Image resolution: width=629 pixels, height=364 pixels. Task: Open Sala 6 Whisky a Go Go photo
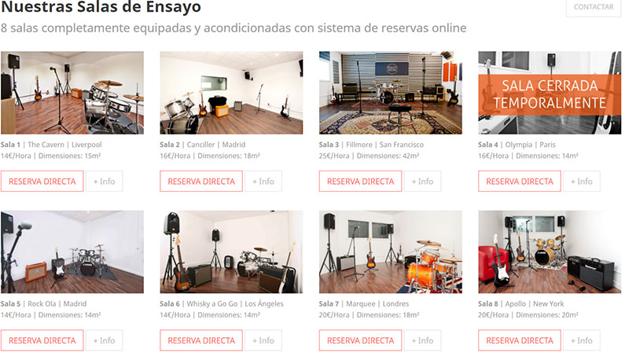click(231, 252)
